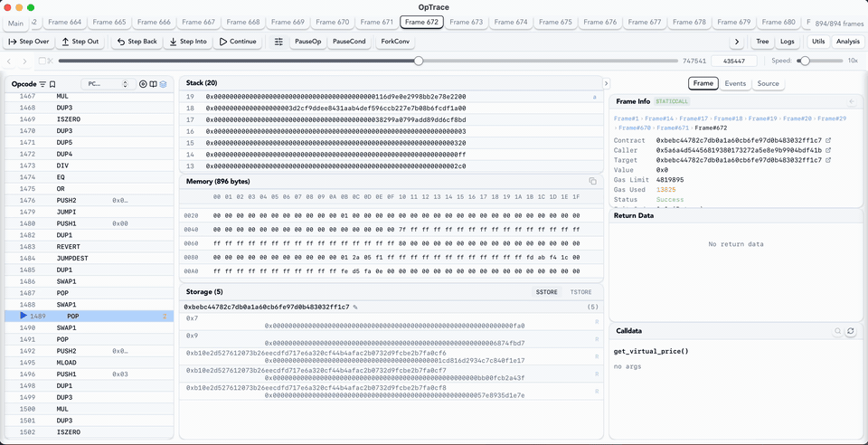Collapse the side panel with the small chevron beside Stack
868x445 pixels.
606,83
